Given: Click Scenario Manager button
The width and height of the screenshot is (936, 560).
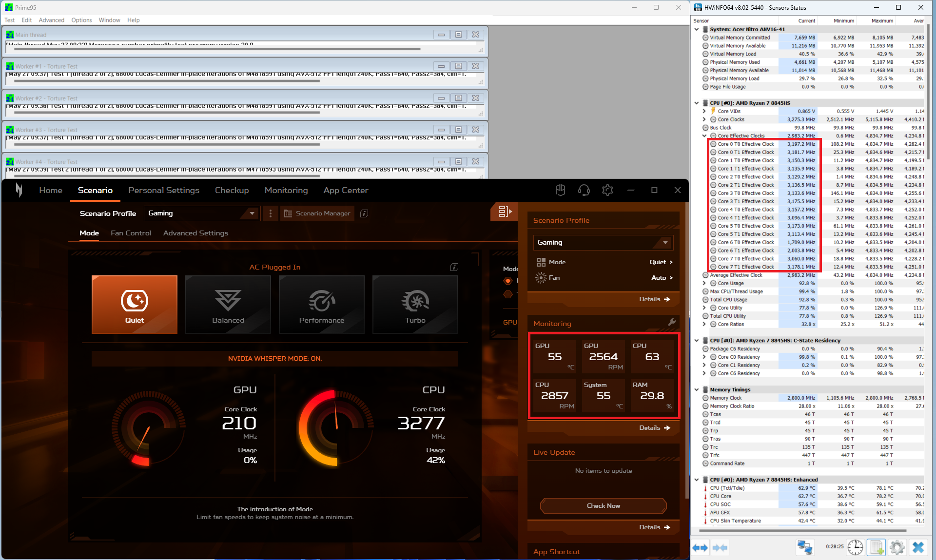Looking at the screenshot, I should (x=317, y=213).
